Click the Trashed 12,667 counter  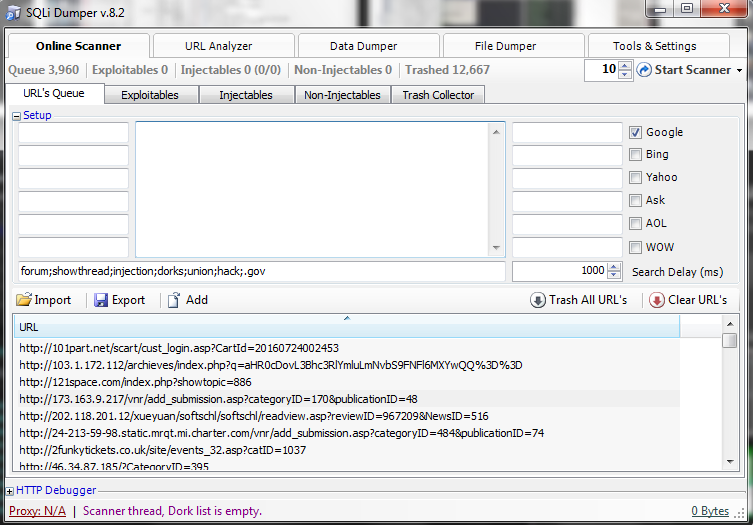(x=447, y=70)
